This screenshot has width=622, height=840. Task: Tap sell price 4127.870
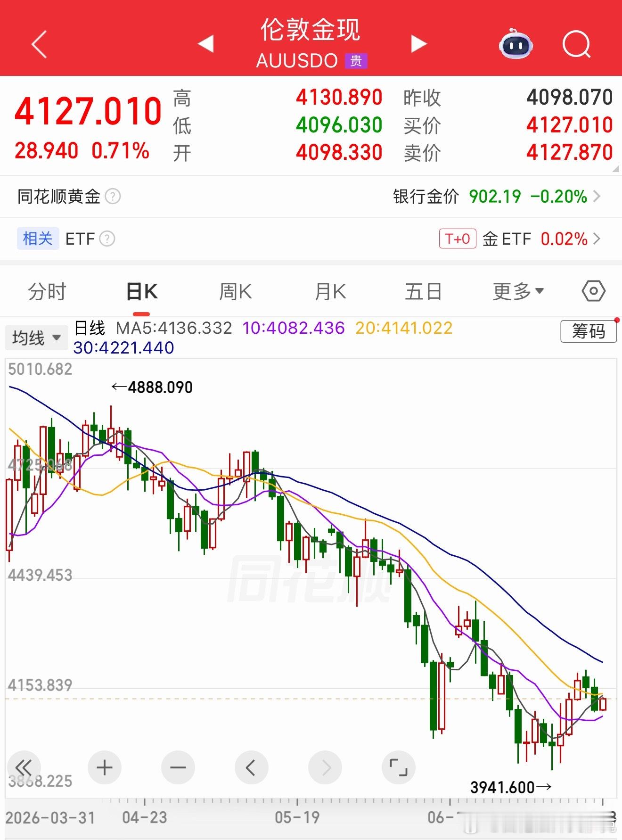569,152
